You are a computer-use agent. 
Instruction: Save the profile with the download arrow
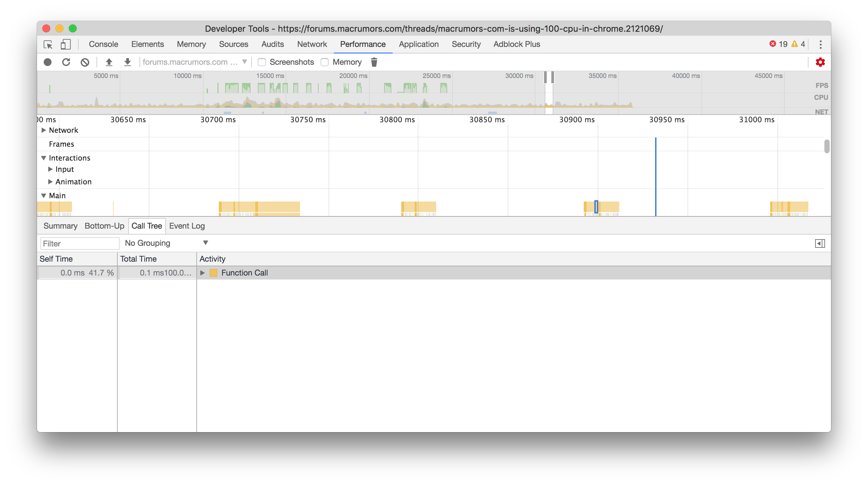coord(127,62)
